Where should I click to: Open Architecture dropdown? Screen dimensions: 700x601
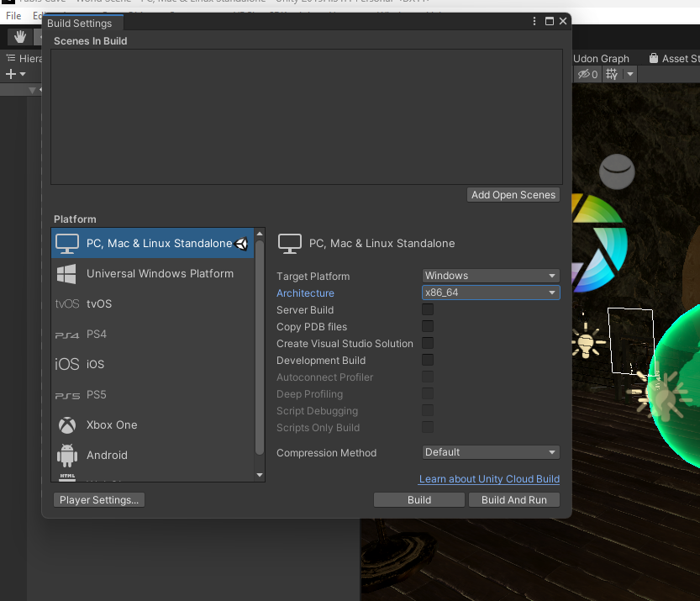pos(491,293)
